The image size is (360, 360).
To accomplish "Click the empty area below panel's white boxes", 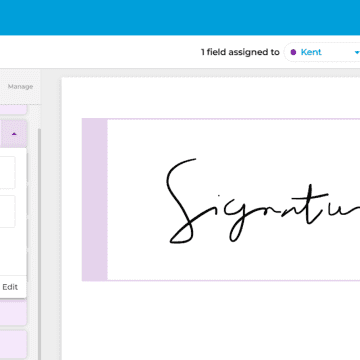I will (13, 252).
